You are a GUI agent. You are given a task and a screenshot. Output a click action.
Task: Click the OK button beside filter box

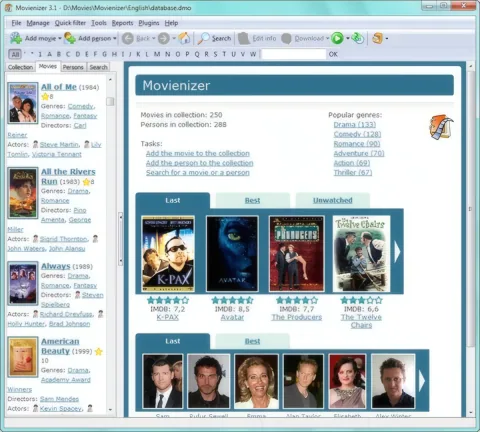(x=333, y=54)
